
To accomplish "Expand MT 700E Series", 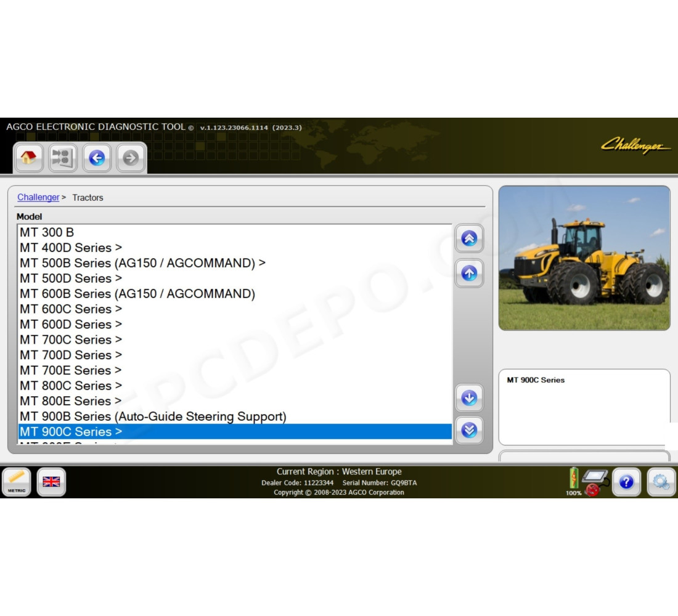I will [x=235, y=370].
